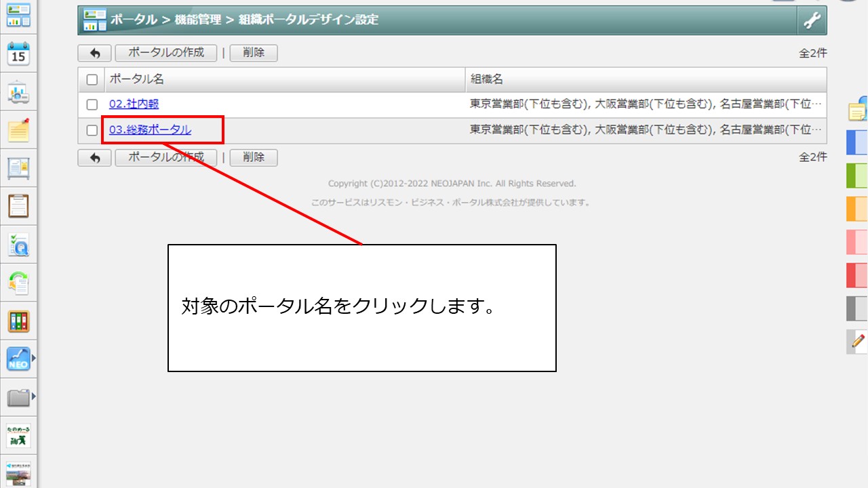Open the bottom banner thumbnail in sidebar

18,474
